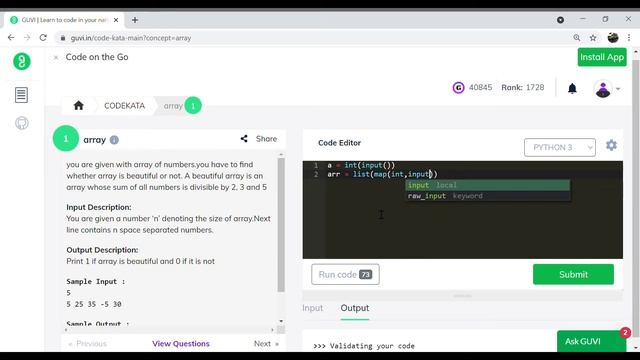The height and width of the screenshot is (360, 640).
Task: Choose the 'raw_input keyword' autocomplete suggestion
Action: [488, 196]
